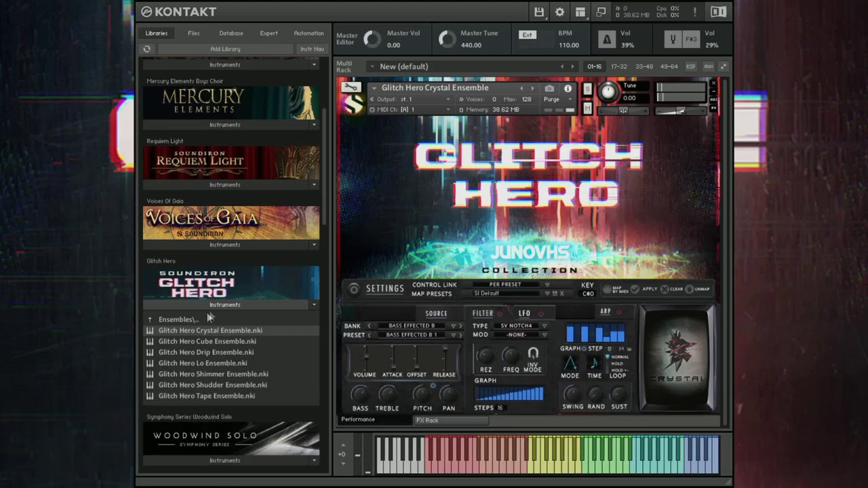Click previous PRESET arrow

pyautogui.click(x=369, y=335)
